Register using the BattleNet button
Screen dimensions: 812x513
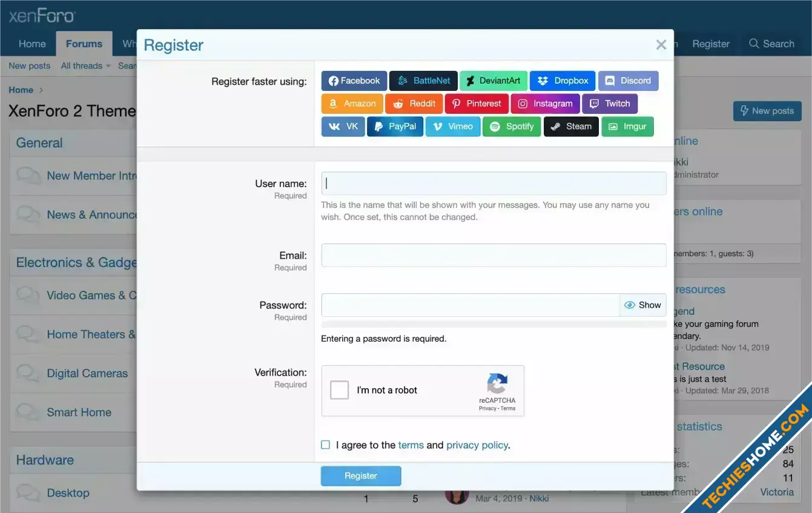click(423, 81)
